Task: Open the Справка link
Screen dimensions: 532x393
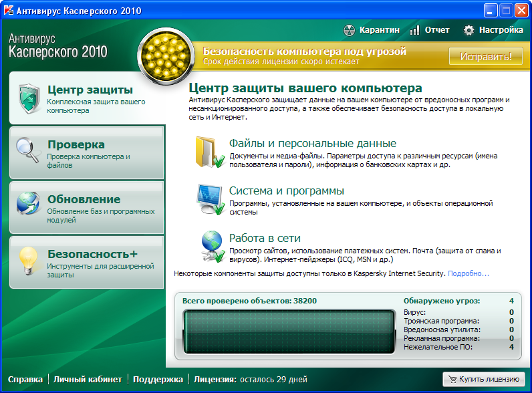Action: pos(25,380)
